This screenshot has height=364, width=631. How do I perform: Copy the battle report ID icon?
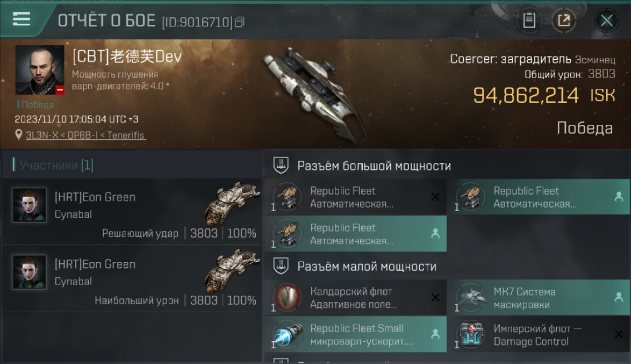239,22
